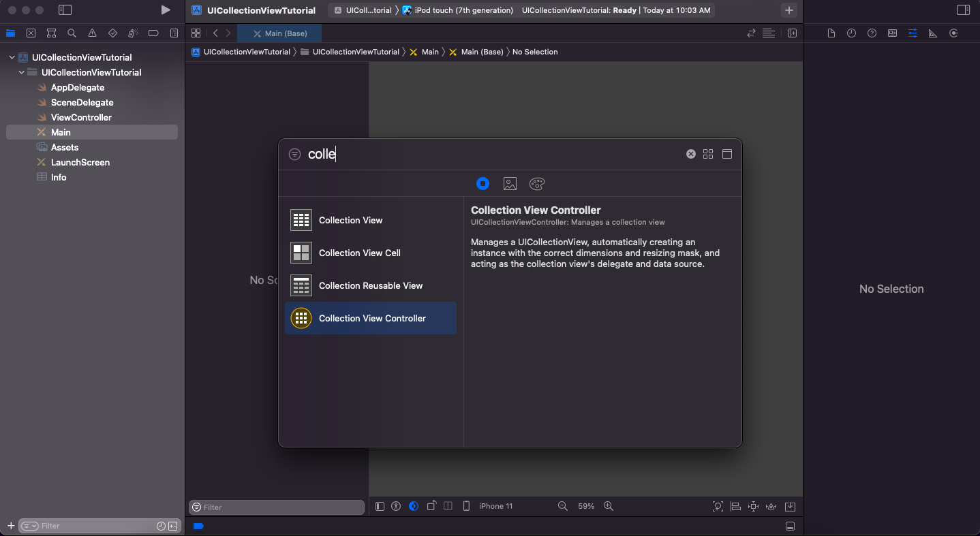Select ViewController file in navigator
This screenshot has width=980, height=536.
81,117
